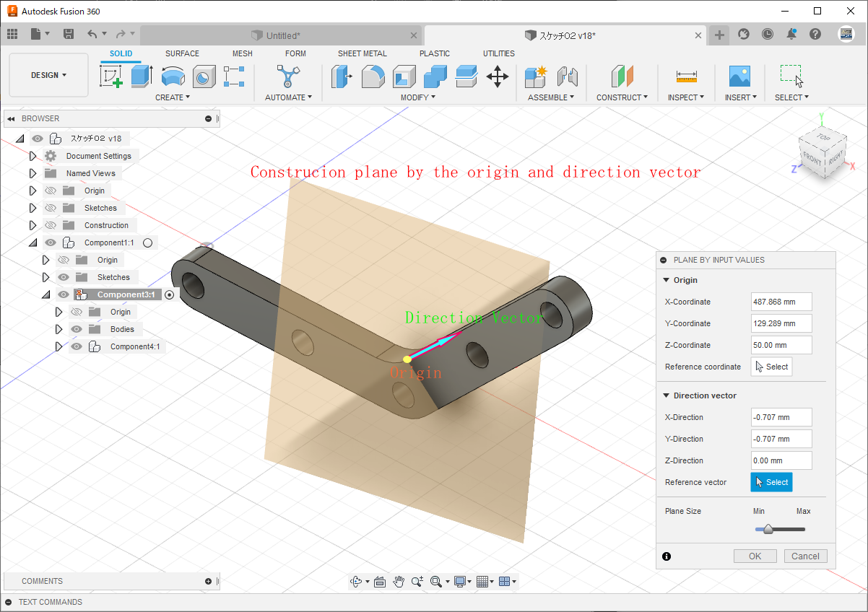Hide the Bodies folder visibility
Image resolution: width=868 pixels, height=612 pixels.
tap(77, 329)
